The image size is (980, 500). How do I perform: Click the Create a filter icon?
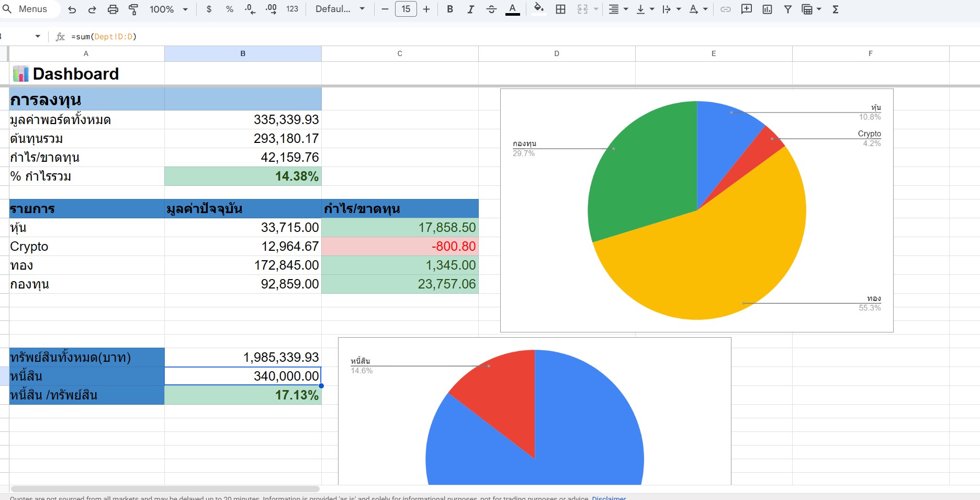[x=787, y=9]
